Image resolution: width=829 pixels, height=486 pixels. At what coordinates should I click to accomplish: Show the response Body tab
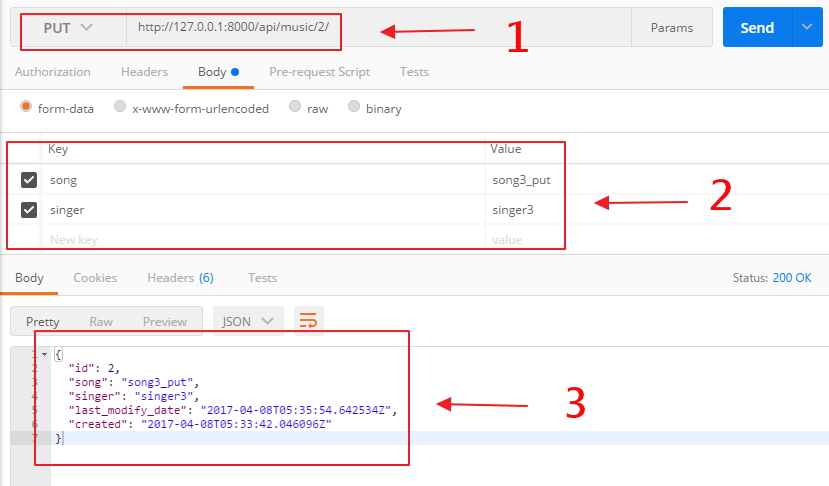[x=29, y=278]
